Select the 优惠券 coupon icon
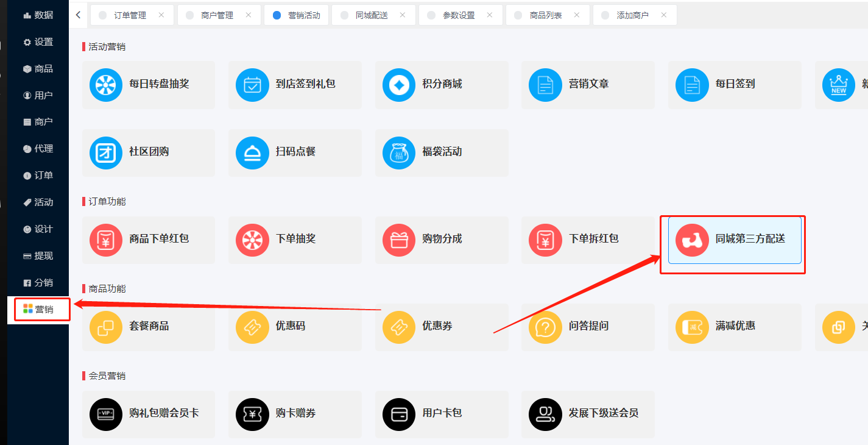 click(442, 327)
